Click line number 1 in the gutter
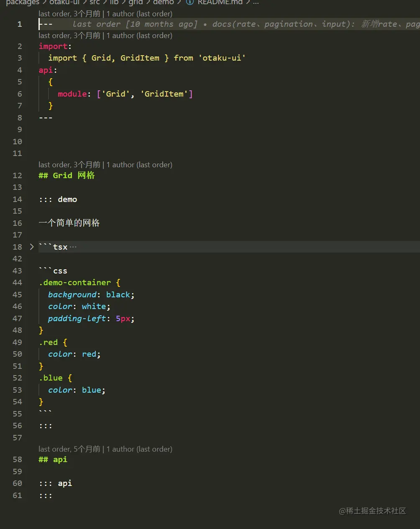420x529 pixels. 20,24
